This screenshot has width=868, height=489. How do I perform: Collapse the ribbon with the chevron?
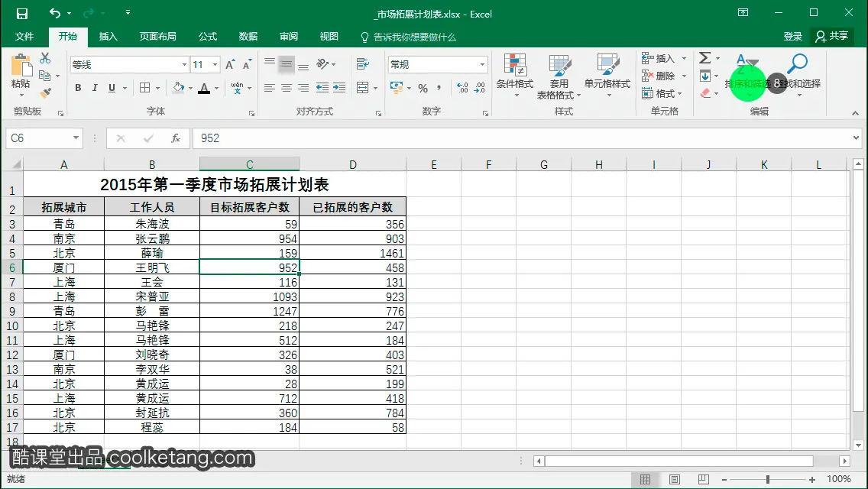point(855,113)
